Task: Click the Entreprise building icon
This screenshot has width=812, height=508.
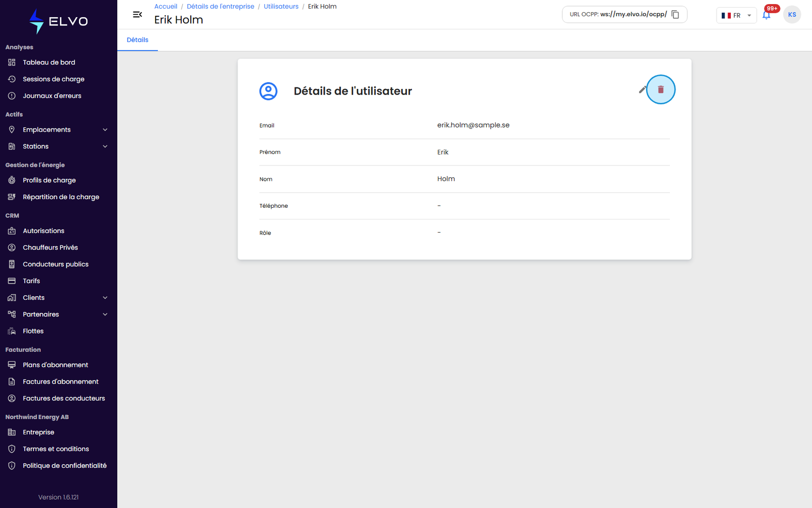Action: 12,432
